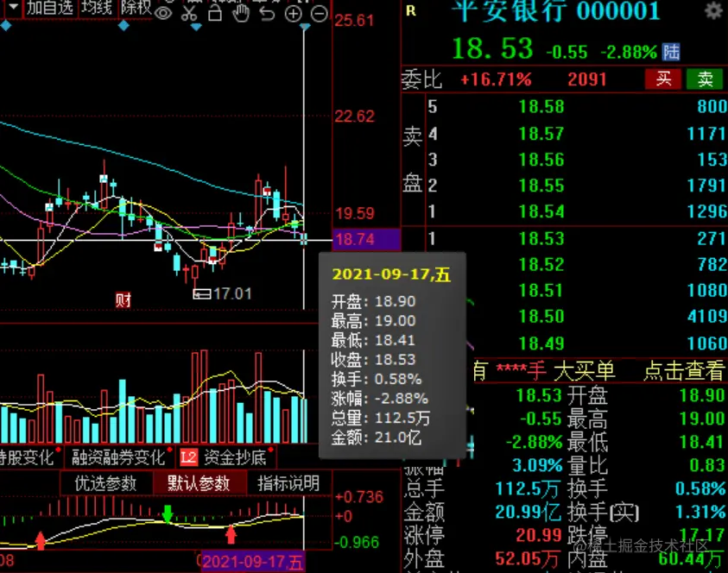The image size is (728, 573).
Task: Click the bid volume 4109 at 18.50
Action: pyautogui.click(x=706, y=317)
